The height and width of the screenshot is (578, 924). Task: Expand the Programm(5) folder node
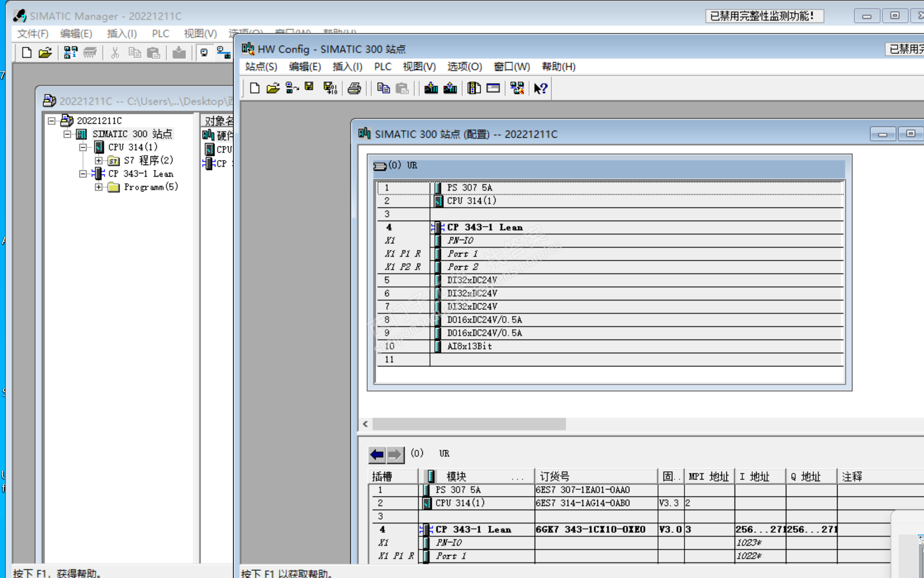click(99, 187)
